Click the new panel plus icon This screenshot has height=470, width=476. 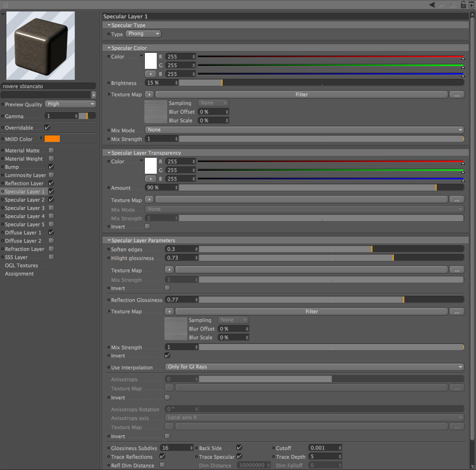(471, 5)
